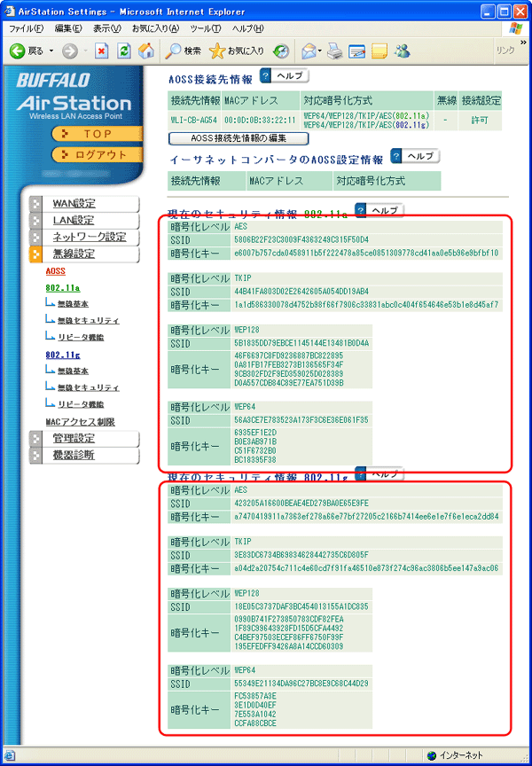532x766 pixels.
Task: Open the 表示(V) menu
Action: [x=107, y=29]
